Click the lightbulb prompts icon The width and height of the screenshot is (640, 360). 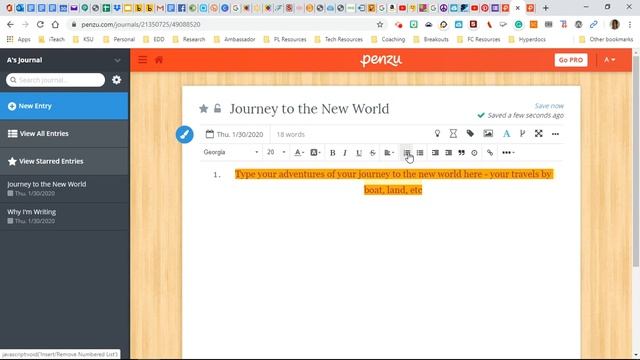click(437, 133)
